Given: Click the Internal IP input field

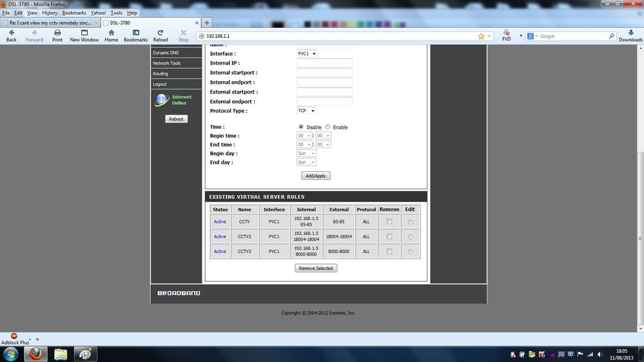Looking at the screenshot, I should [324, 63].
